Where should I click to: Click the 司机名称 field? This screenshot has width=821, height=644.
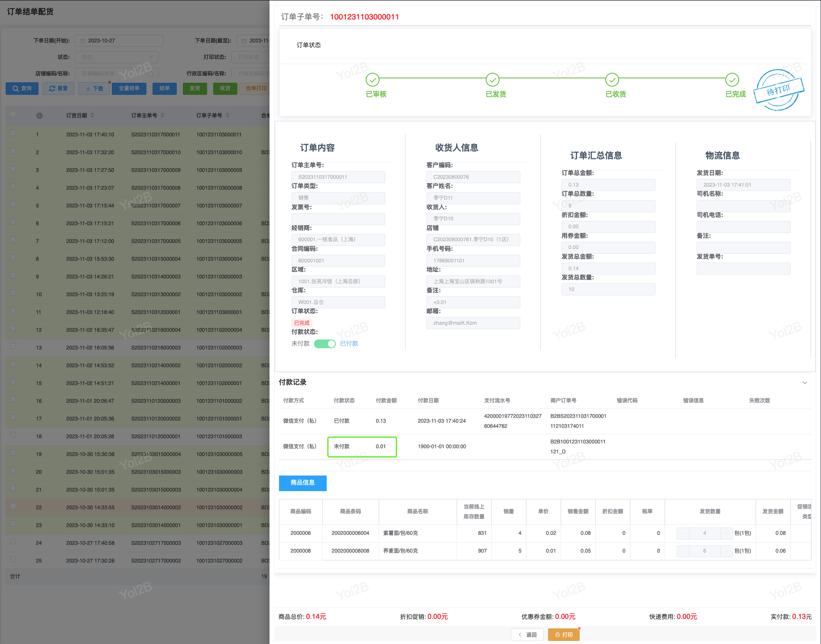(743, 206)
